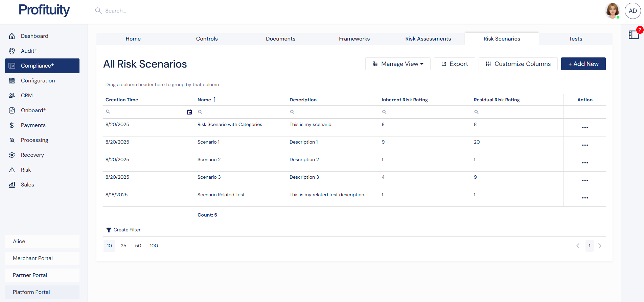Click the Description column filter field
644x302 pixels.
tap(335, 112)
